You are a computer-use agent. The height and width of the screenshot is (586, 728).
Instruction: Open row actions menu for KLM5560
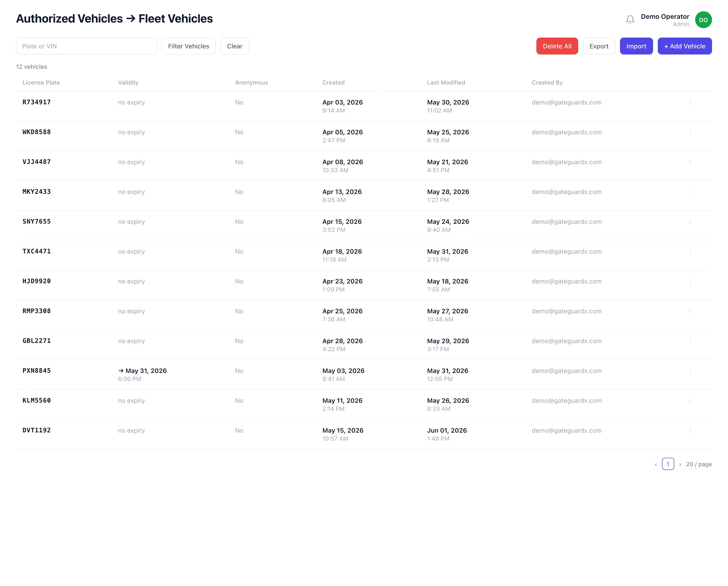tap(690, 401)
